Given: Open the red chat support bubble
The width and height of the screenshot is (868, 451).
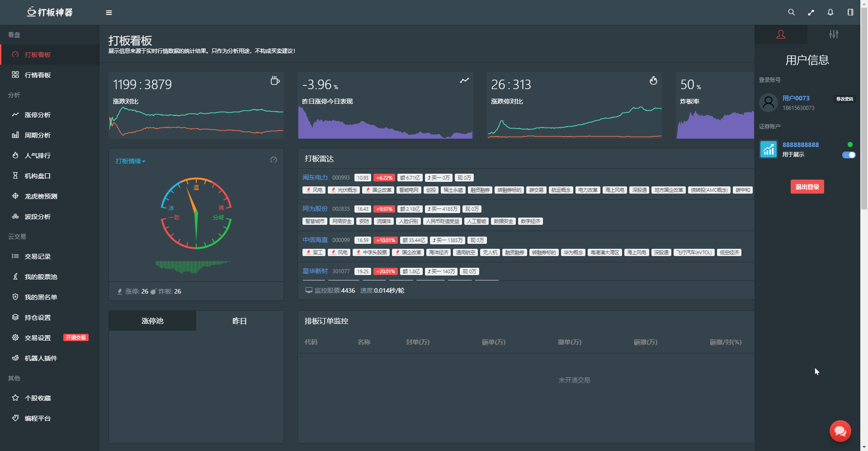Looking at the screenshot, I should point(840,431).
